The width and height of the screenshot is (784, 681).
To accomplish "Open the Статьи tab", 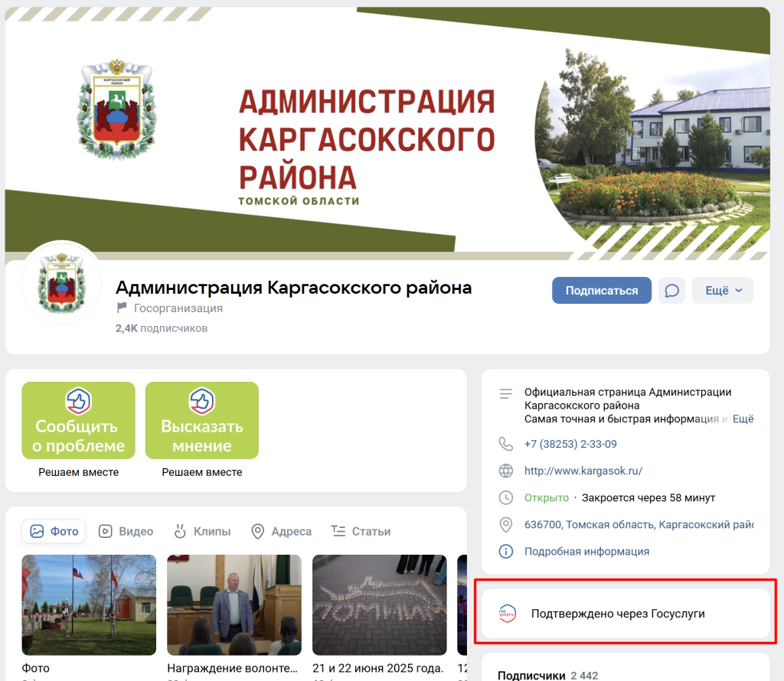I will coord(361,531).
